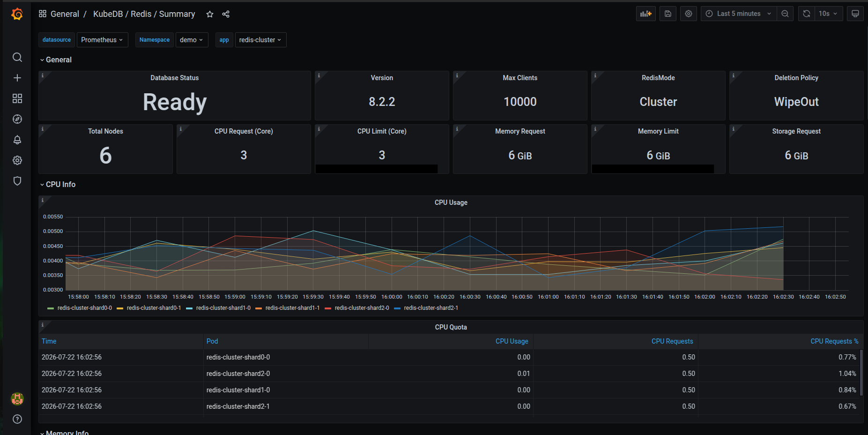The height and width of the screenshot is (435, 868).
Task: Open the CPU Usage panel title menu
Action: point(451,202)
